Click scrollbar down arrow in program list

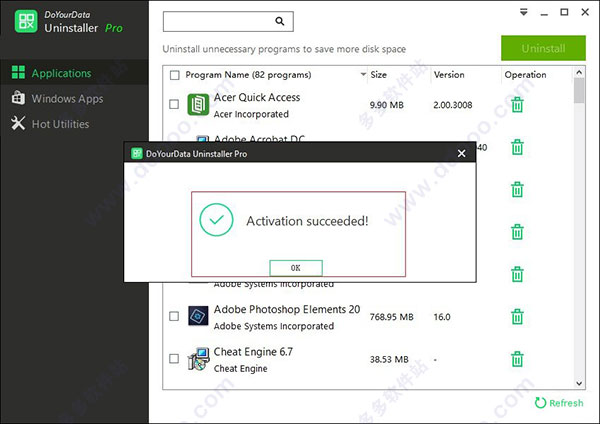pyautogui.click(x=579, y=383)
